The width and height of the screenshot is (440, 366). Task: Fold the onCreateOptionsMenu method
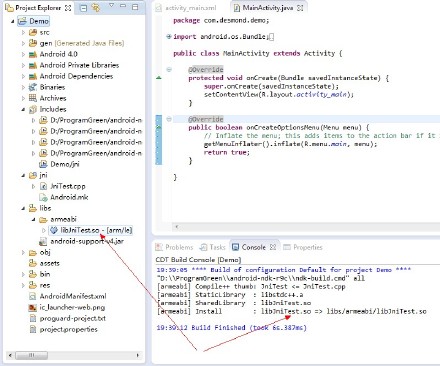pyautogui.click(x=169, y=119)
